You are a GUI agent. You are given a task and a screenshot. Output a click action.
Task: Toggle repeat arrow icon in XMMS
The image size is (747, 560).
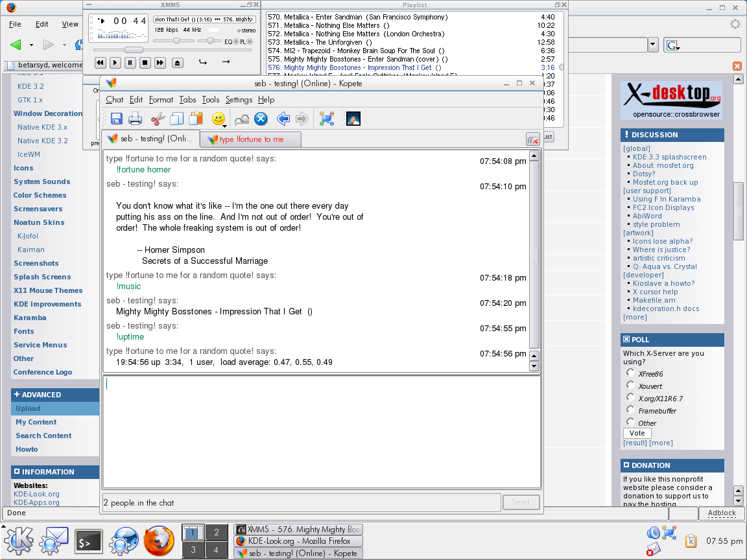[226, 62]
